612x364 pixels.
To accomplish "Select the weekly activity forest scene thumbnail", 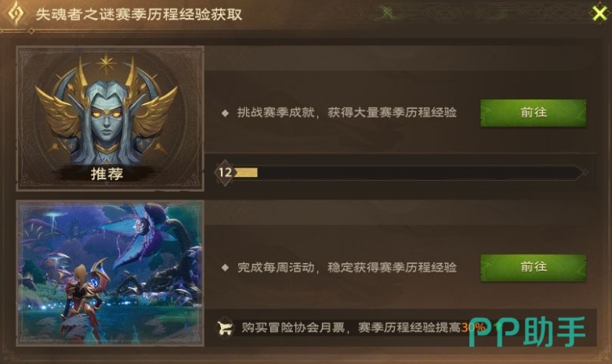I will tap(110, 273).
